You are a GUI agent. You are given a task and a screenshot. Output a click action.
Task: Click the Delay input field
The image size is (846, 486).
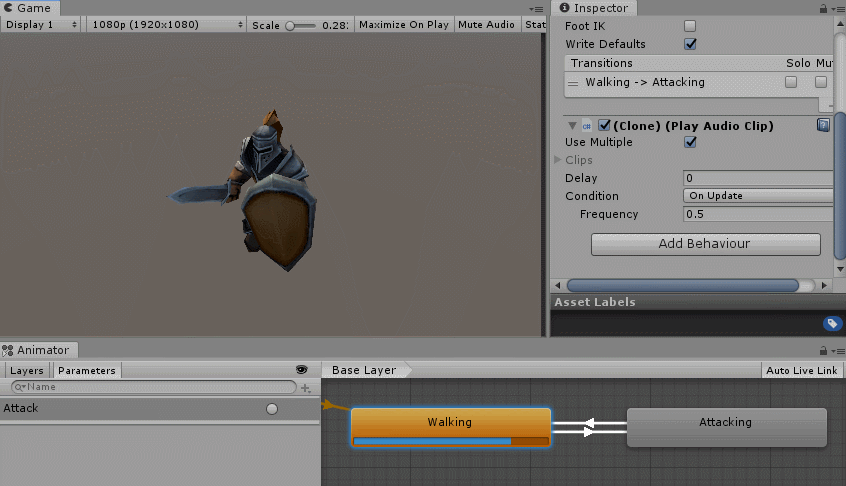[x=758, y=178]
